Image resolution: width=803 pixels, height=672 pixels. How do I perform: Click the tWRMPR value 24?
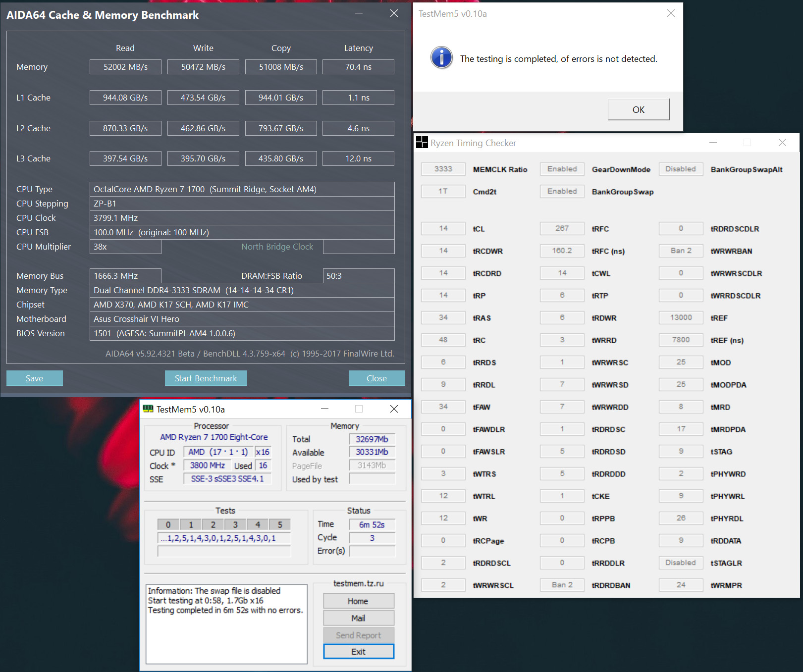[681, 585]
